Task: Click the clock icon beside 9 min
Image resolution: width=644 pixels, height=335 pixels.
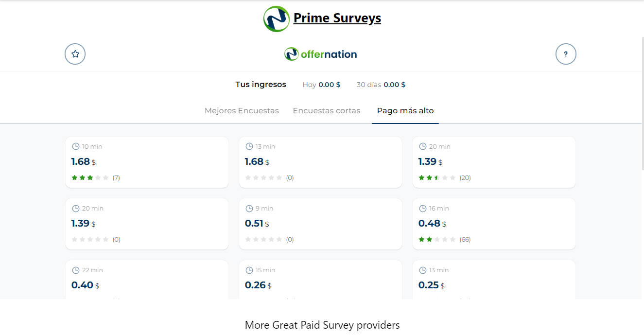Action: 249,208
